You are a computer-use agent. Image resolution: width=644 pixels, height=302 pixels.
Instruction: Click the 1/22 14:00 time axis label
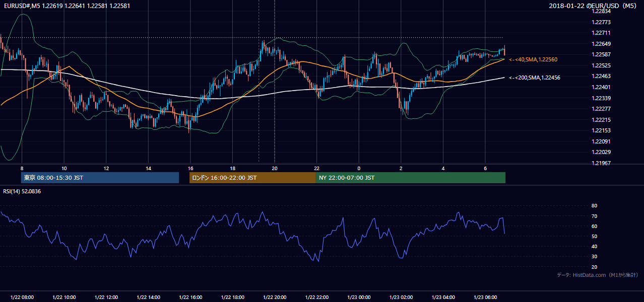(x=148, y=297)
